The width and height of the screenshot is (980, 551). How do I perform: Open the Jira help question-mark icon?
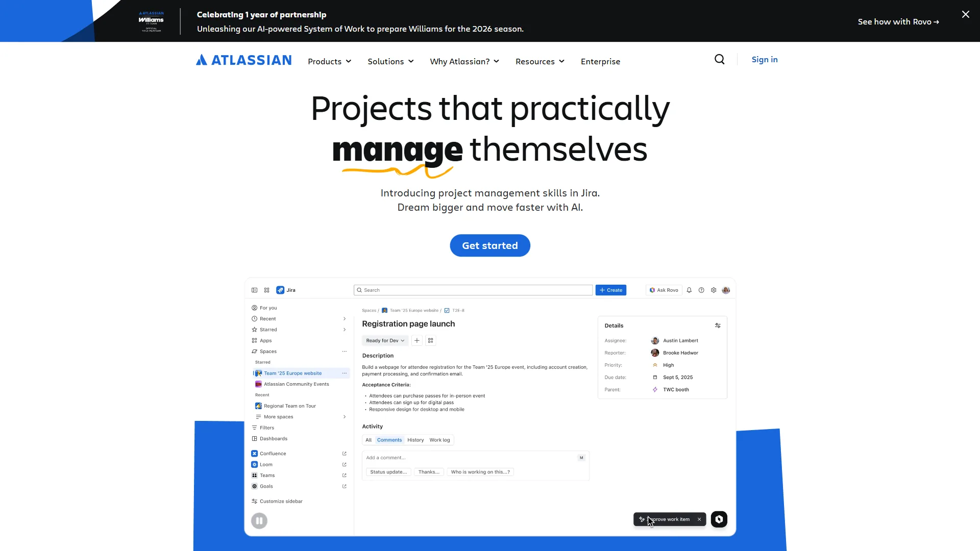coord(701,290)
